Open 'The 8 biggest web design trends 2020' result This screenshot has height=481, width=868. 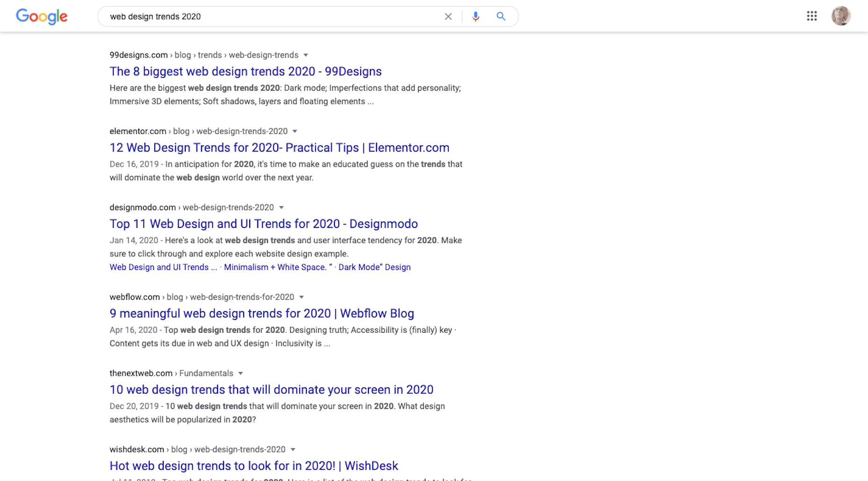tap(246, 72)
